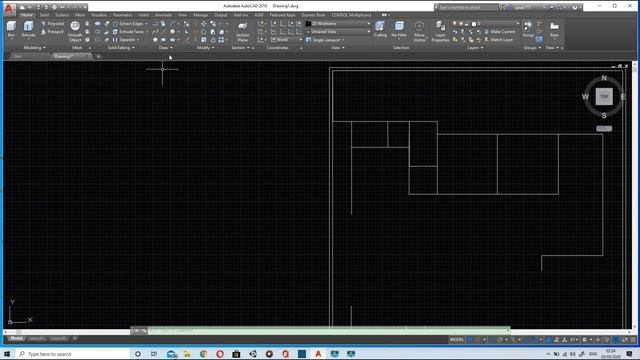This screenshot has height=360, width=640.
Task: Click the TOP face of the ViewCube
Action: tap(604, 97)
